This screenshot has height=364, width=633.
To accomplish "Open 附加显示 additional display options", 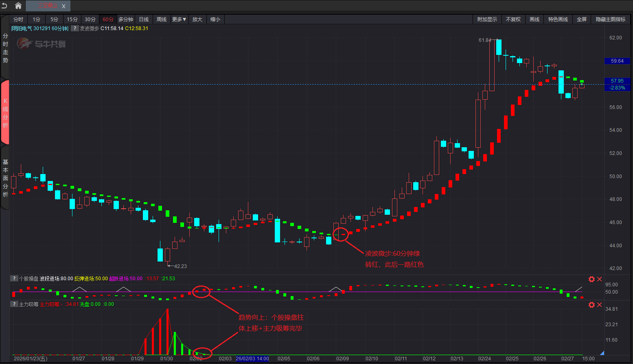I will point(487,20).
